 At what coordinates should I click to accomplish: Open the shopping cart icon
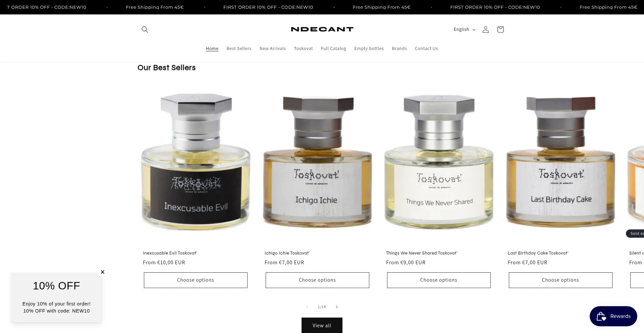[x=500, y=30]
